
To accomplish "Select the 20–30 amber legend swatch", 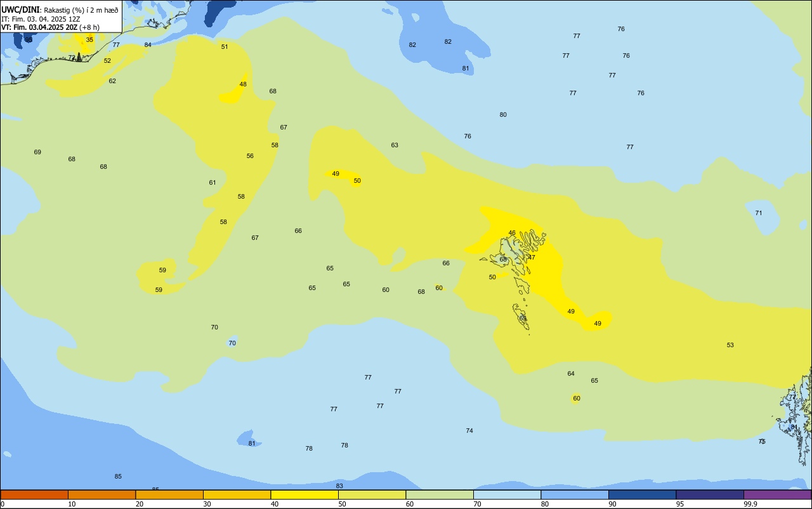I will [169, 494].
